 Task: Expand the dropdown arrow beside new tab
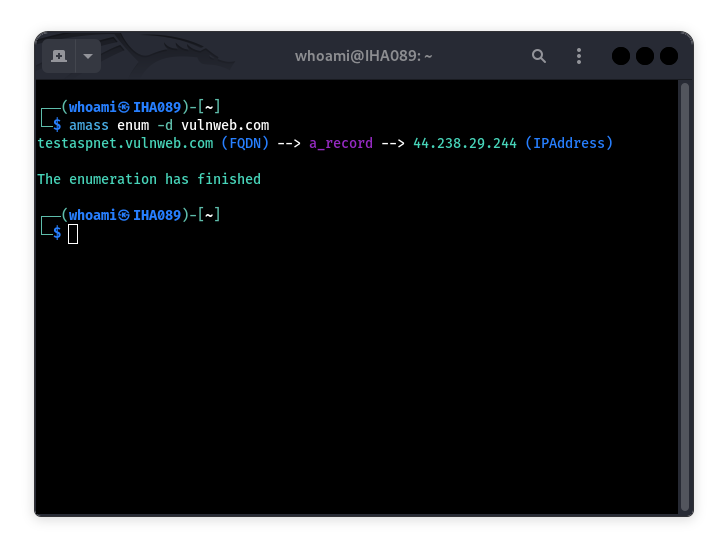coord(88,56)
